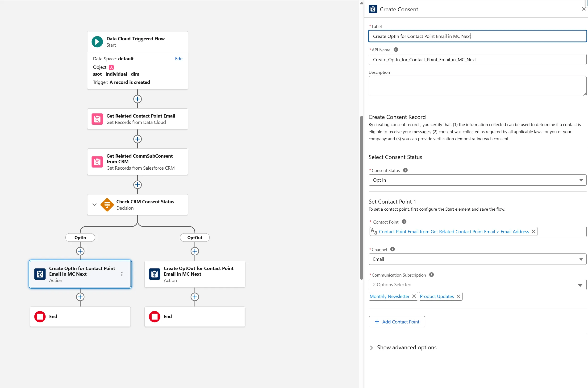Viewport: 588px width, 388px height.
Task: Add element below the Create OptOut action
Action: 195,297
